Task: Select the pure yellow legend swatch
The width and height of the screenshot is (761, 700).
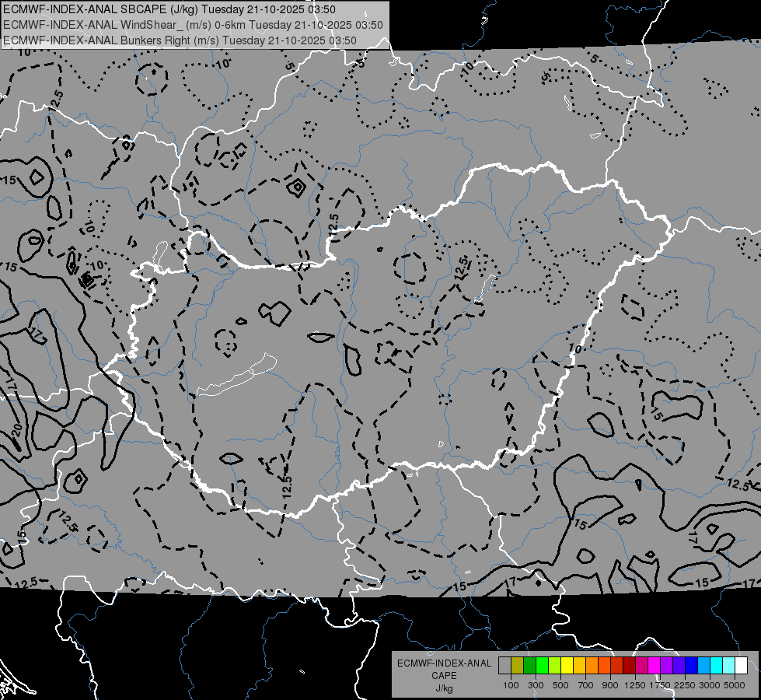Action: point(567,666)
